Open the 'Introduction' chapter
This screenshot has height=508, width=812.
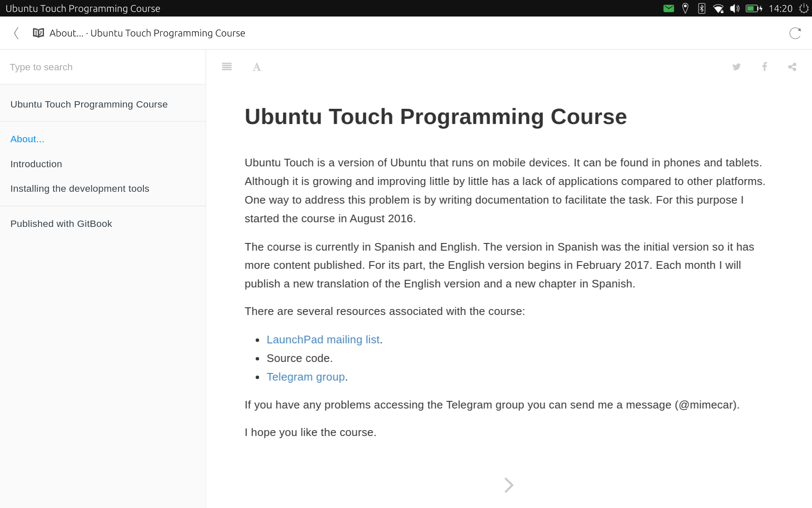tap(103, 164)
